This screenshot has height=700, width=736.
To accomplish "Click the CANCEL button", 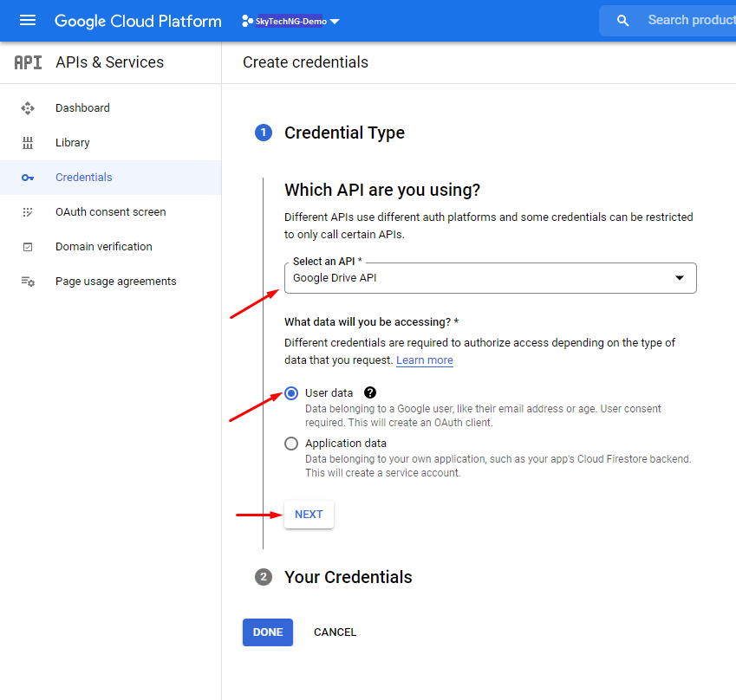I will tap(335, 632).
